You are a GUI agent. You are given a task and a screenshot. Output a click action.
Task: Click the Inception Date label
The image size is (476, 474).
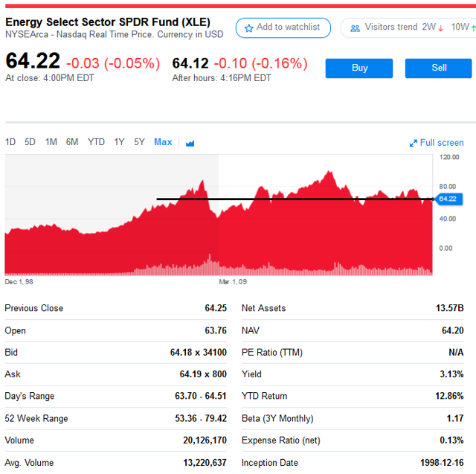coord(269,463)
